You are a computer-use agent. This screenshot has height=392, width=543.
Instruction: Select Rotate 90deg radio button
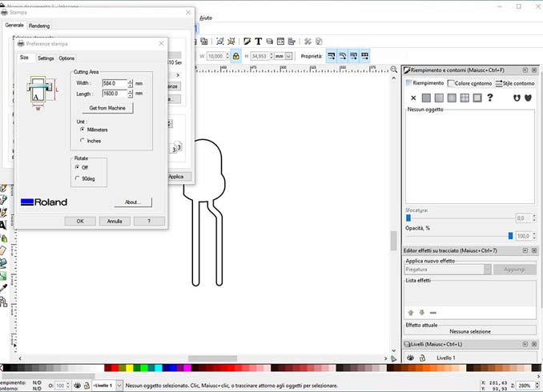77,178
